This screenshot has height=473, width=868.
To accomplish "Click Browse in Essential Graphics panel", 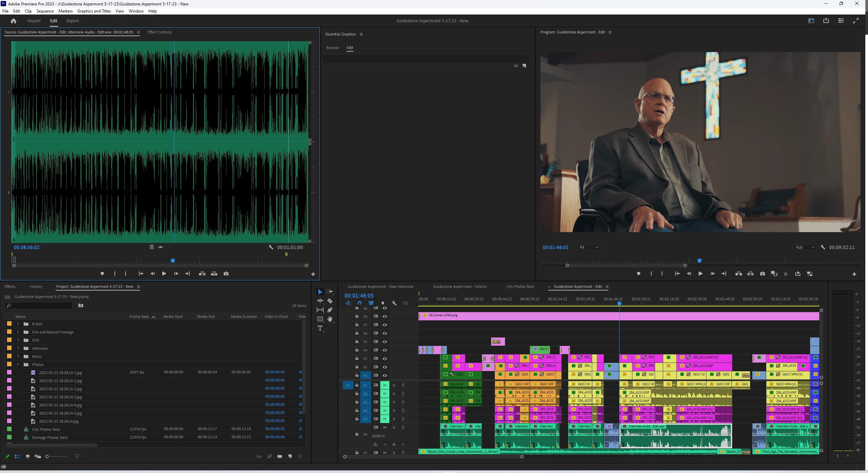I will [x=333, y=48].
